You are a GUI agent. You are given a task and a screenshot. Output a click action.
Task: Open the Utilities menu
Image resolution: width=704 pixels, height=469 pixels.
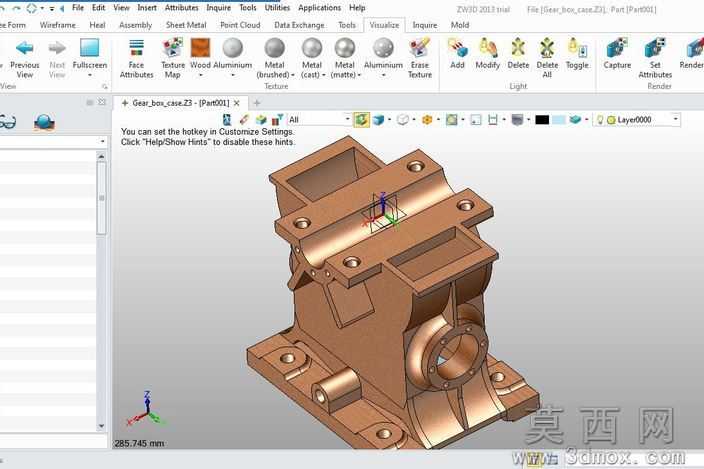(x=277, y=8)
